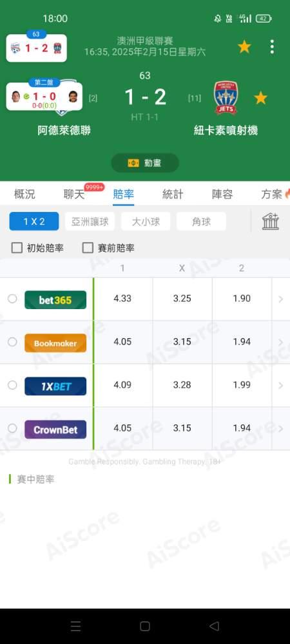Tap 1XBET home odds 4.09
This screenshot has height=644, width=290.
coord(122,385)
